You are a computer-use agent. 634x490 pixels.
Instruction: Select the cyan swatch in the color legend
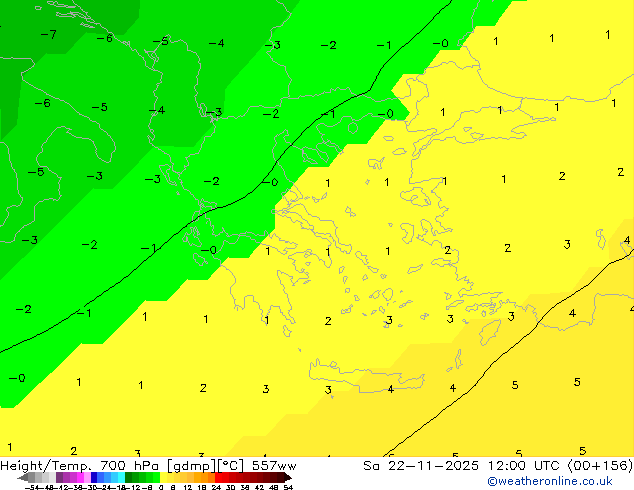coord(121,478)
